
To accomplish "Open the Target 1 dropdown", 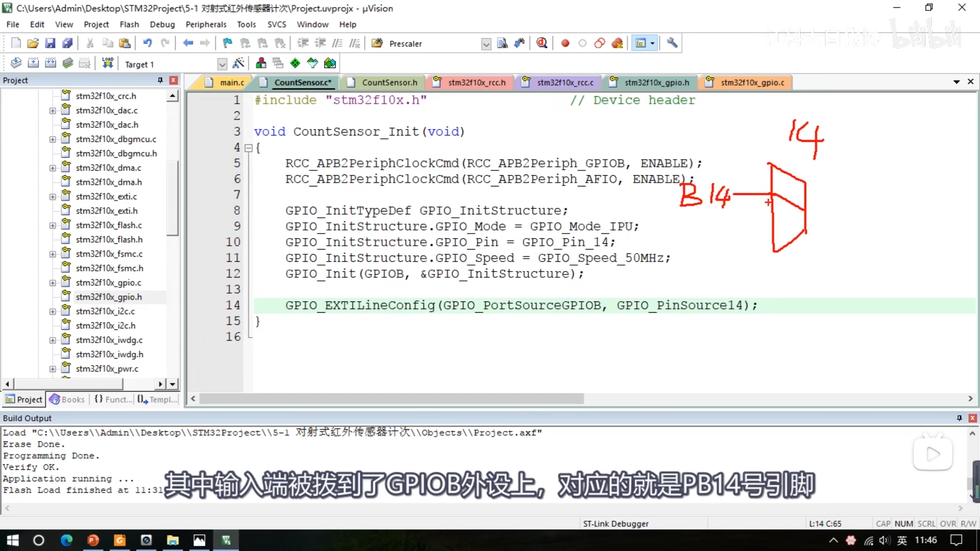I will coord(222,64).
